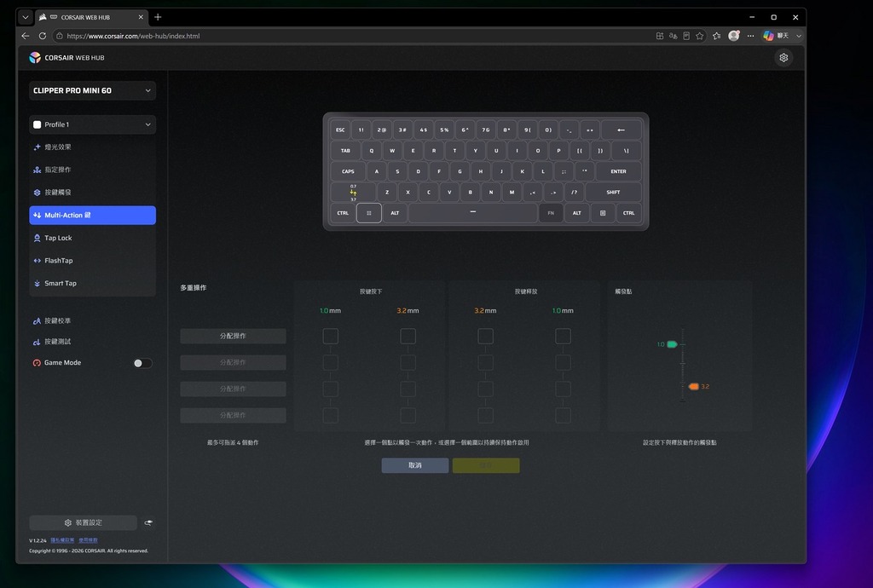
Task: Open the browser favorites list icon
Action: (x=716, y=36)
